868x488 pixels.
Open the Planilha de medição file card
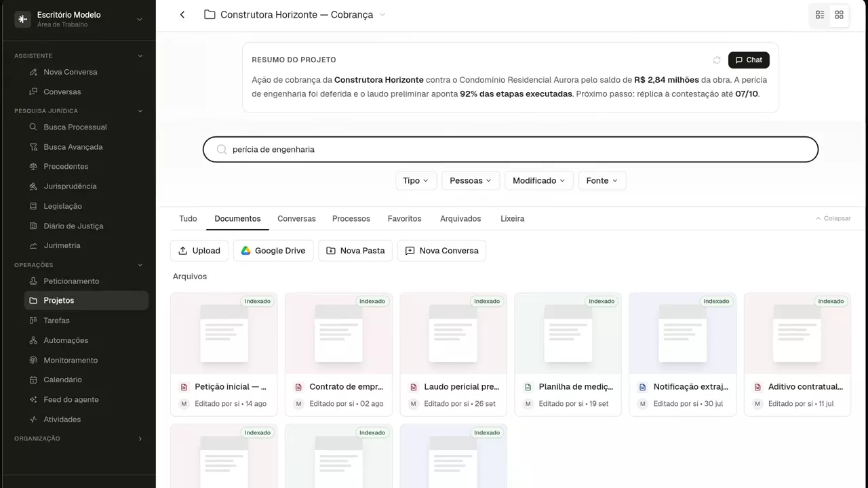[568, 354]
